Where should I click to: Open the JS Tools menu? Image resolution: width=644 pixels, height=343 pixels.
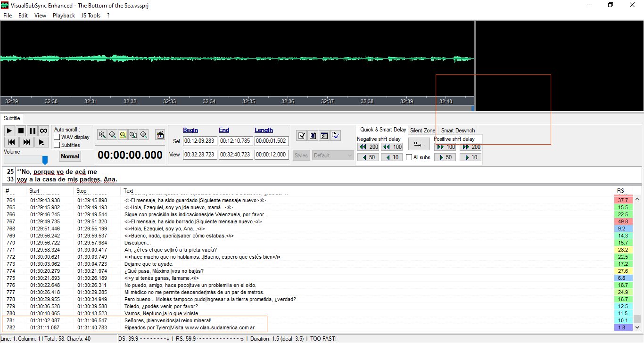[x=91, y=16]
